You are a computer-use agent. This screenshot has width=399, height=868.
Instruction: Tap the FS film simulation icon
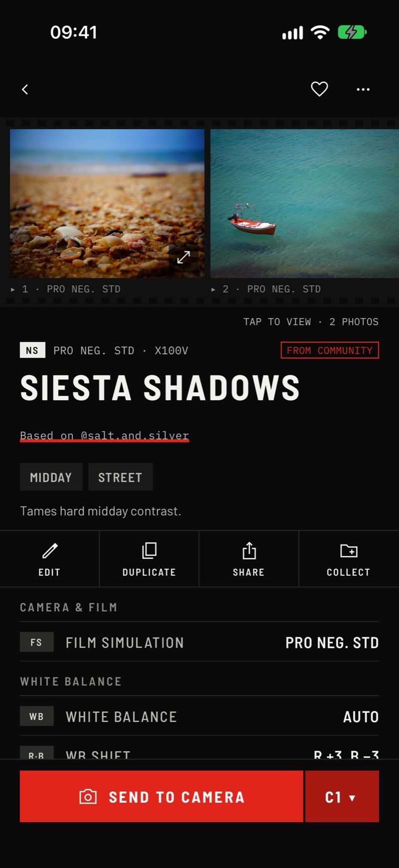pos(36,642)
